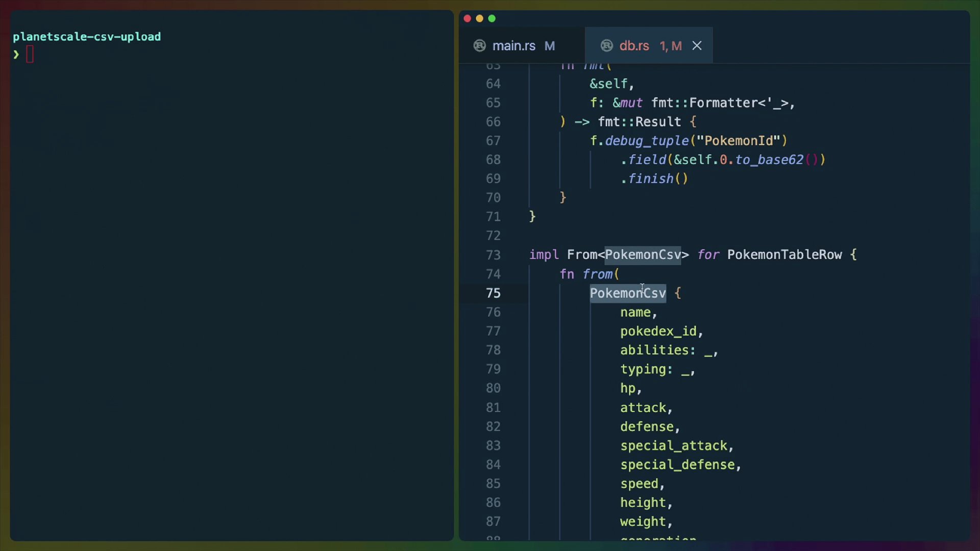Click debug_tuple on line 67
The height and width of the screenshot is (551, 980).
click(647, 141)
